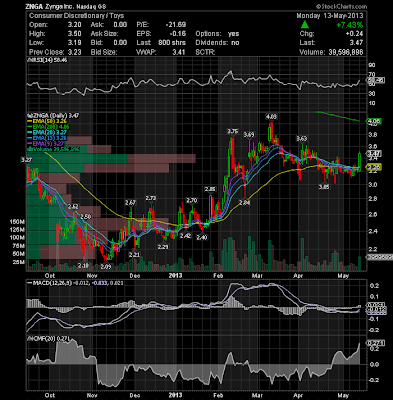Click the blue EMA(13) legend entry

click(47, 138)
